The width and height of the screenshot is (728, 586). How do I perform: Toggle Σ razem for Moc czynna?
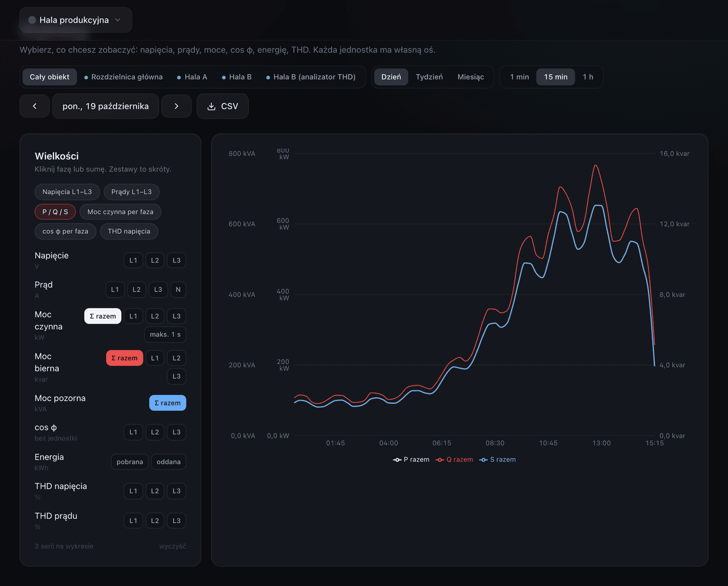(x=103, y=316)
